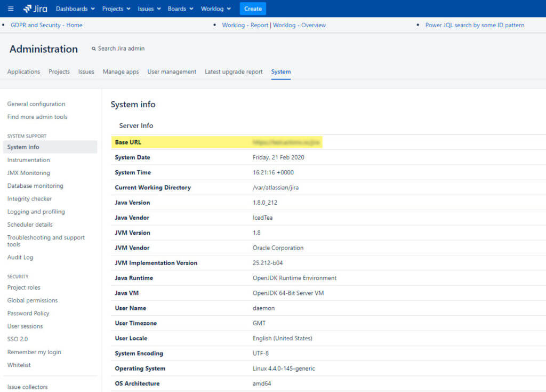The width and height of the screenshot is (546, 392).
Task: Click the JVM Implementation Version '25.212-b04'
Action: 268,263
